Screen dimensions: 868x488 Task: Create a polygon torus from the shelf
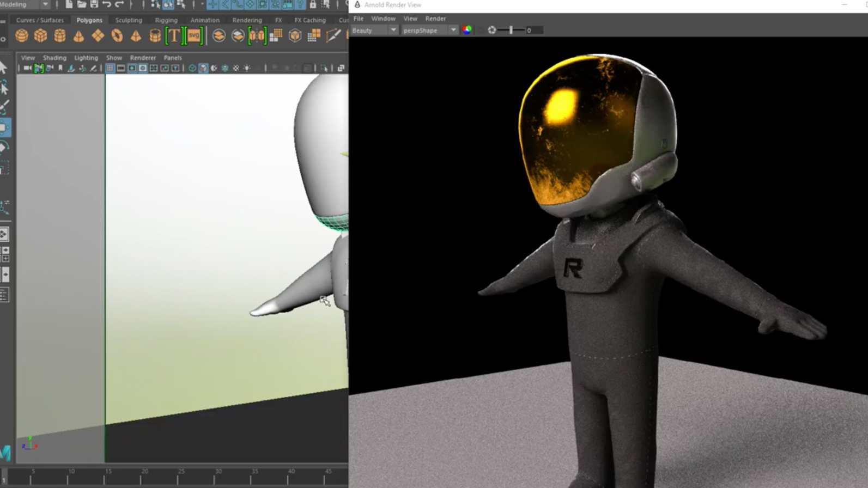coord(117,36)
